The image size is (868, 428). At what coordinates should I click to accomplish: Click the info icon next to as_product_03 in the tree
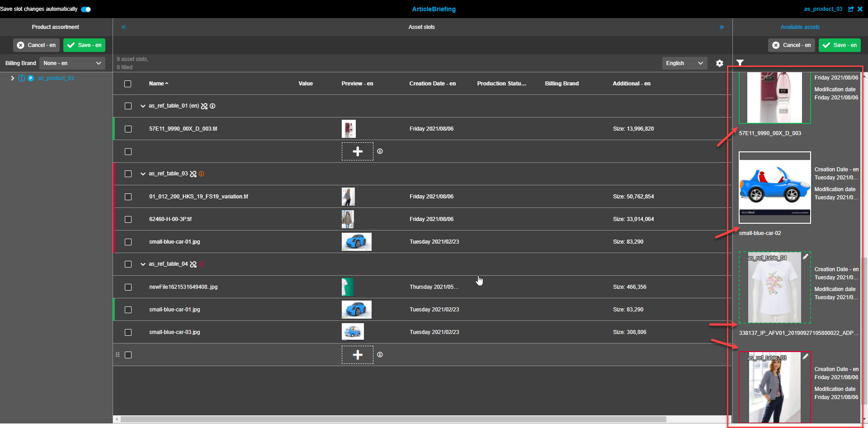22,78
